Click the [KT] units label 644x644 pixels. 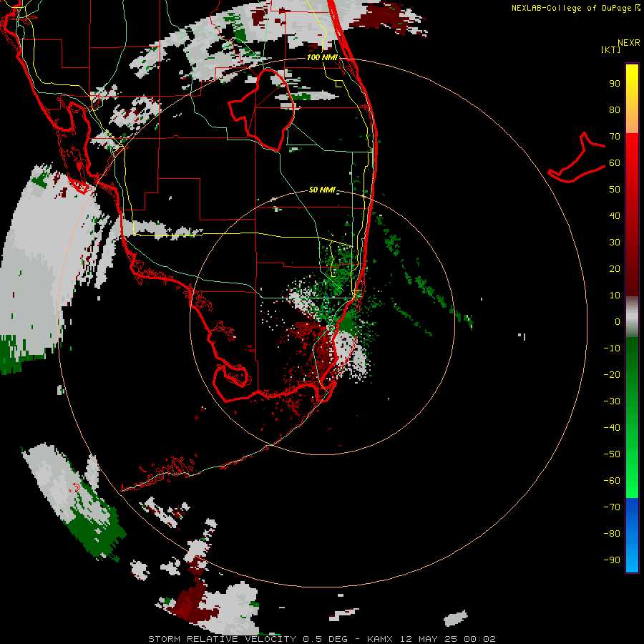(610, 49)
